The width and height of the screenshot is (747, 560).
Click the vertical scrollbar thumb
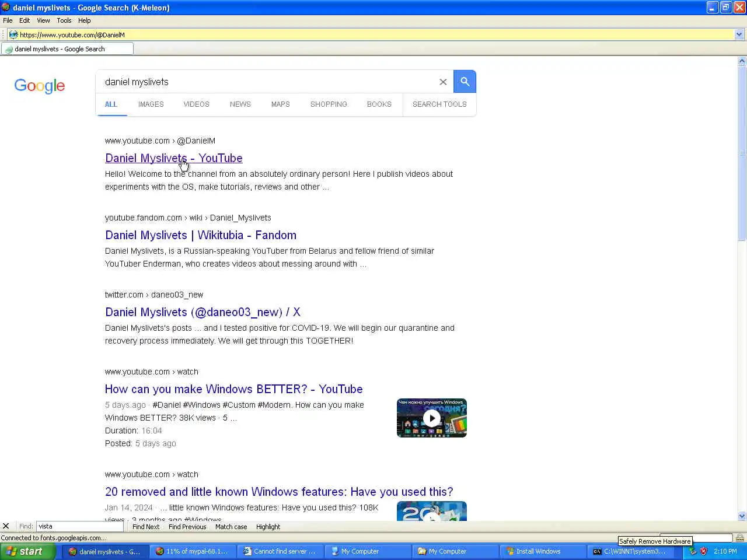tap(742, 153)
